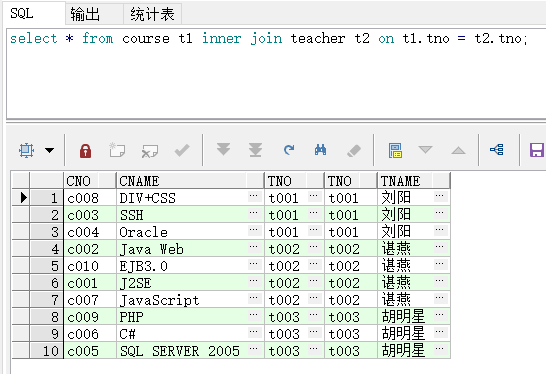Viewport: 546px width, 374px height.
Task: Select the cell c002
Action: click(x=90, y=249)
